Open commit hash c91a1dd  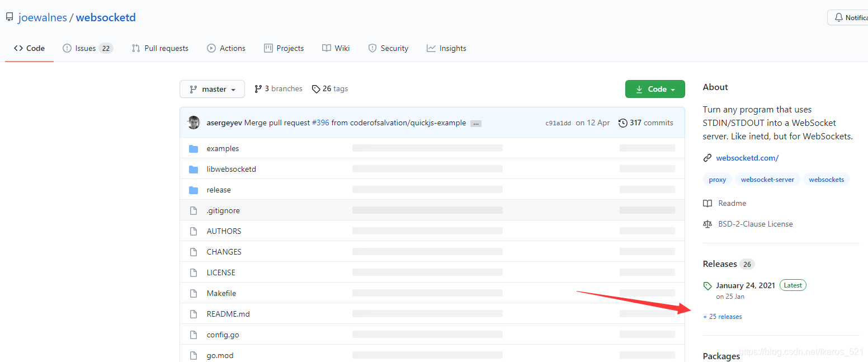[x=558, y=123]
